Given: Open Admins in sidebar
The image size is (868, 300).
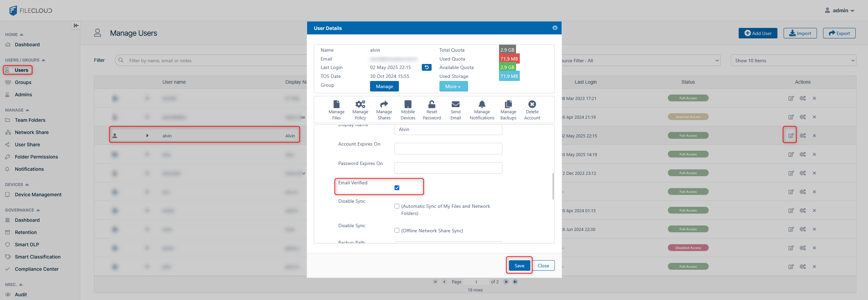Looking at the screenshot, I should pos(23,95).
